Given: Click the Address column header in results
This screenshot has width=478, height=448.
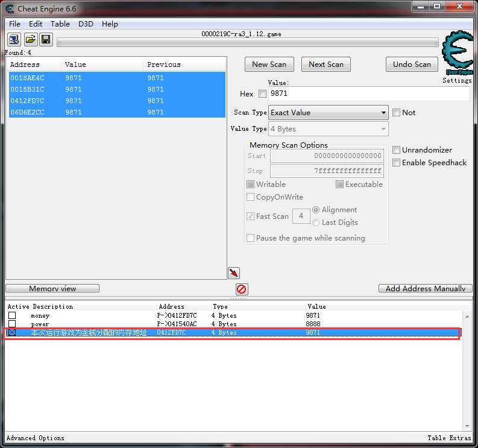Looking at the screenshot, I should click(x=25, y=65).
